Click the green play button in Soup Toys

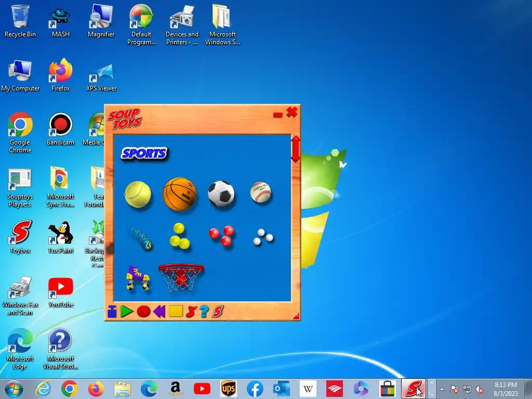[x=127, y=312]
